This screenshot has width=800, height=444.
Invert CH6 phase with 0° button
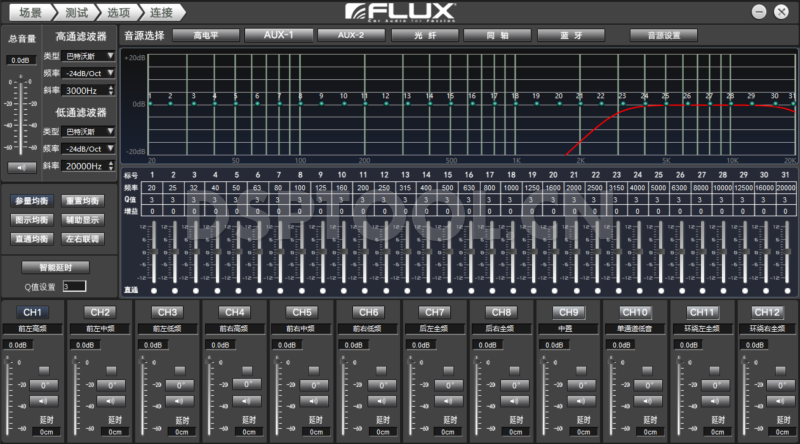[382, 385]
